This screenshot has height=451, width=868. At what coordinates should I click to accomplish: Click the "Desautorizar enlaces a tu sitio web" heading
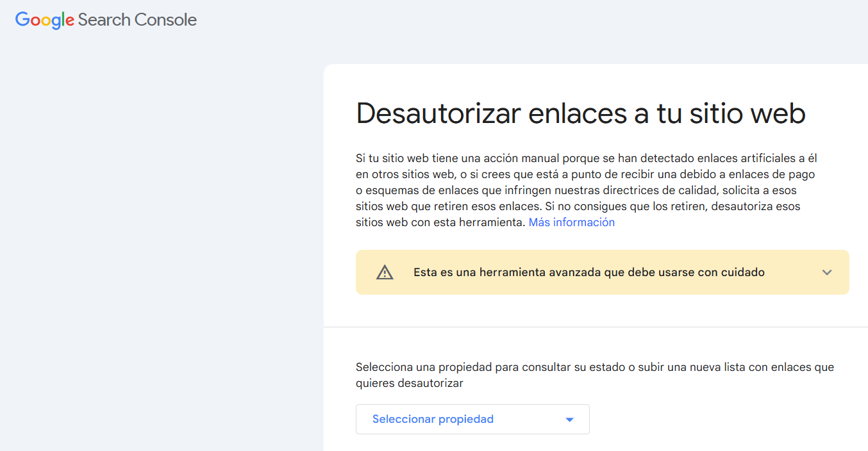click(x=580, y=113)
